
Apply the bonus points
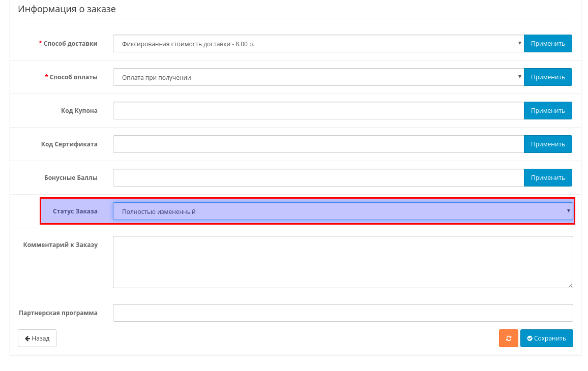click(548, 178)
